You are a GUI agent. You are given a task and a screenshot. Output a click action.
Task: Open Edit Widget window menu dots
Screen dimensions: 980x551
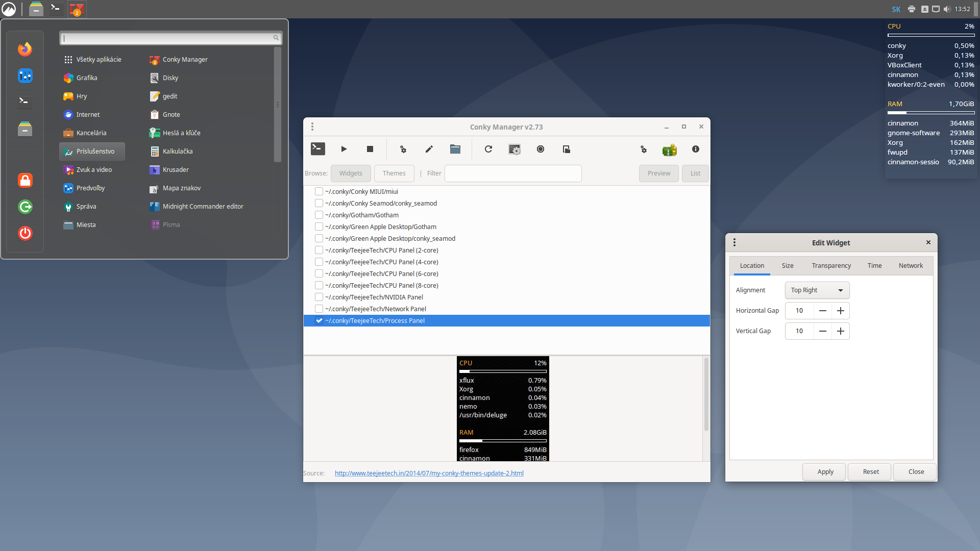pos(734,242)
